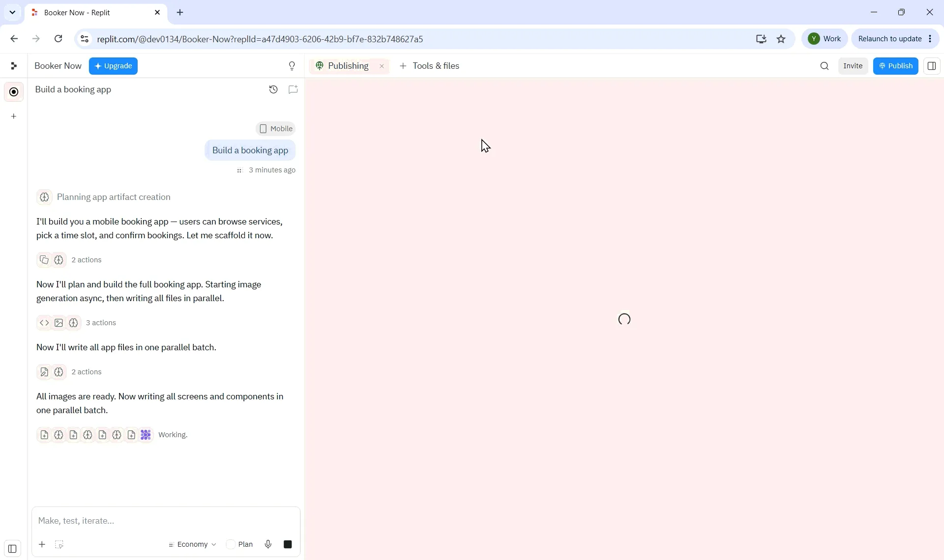
Task: Switch to the Publishing tab
Action: [x=348, y=66]
